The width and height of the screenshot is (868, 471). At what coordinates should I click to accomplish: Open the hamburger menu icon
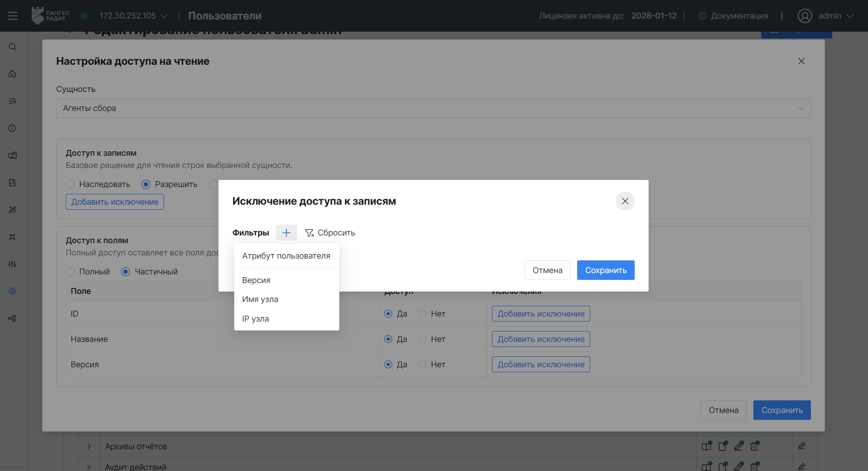click(x=13, y=16)
